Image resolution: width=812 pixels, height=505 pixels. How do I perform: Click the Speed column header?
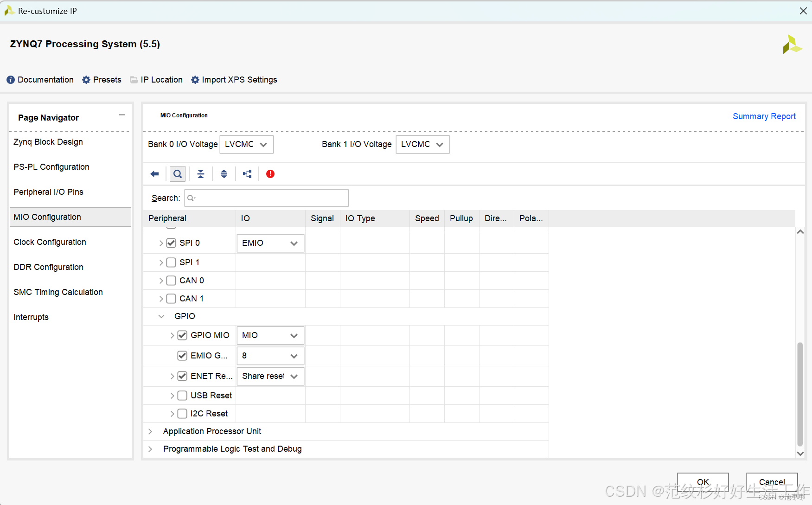427,218
